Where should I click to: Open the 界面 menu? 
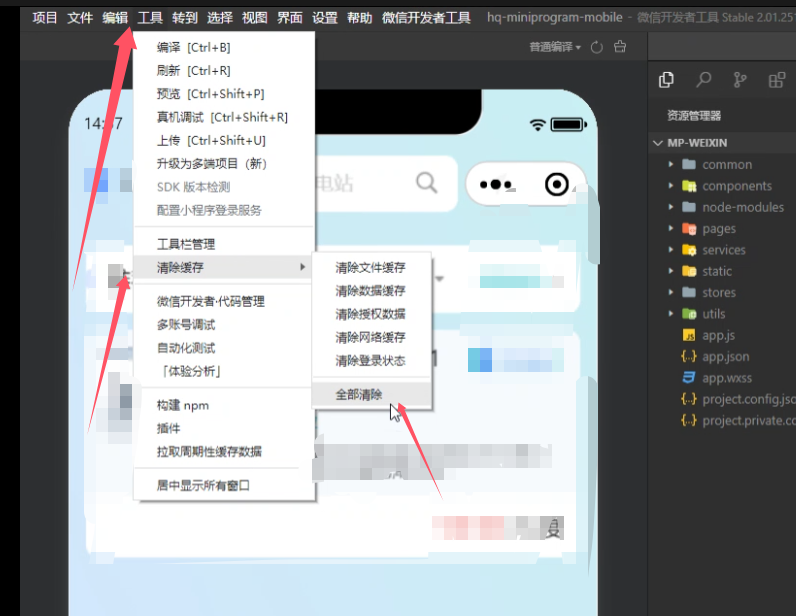290,18
